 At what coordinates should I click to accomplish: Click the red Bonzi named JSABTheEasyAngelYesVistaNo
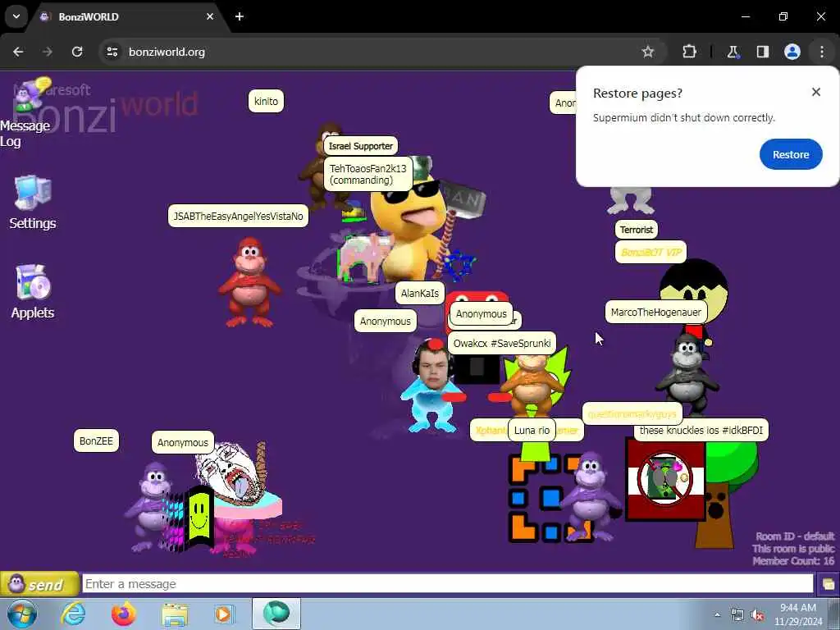[x=249, y=282]
